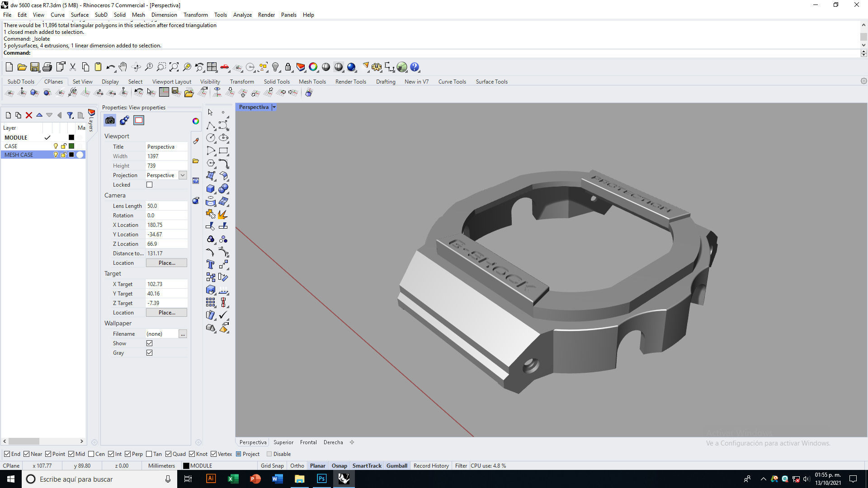Click the Lens Length input field
The width and height of the screenshot is (868, 488).
coord(166,206)
